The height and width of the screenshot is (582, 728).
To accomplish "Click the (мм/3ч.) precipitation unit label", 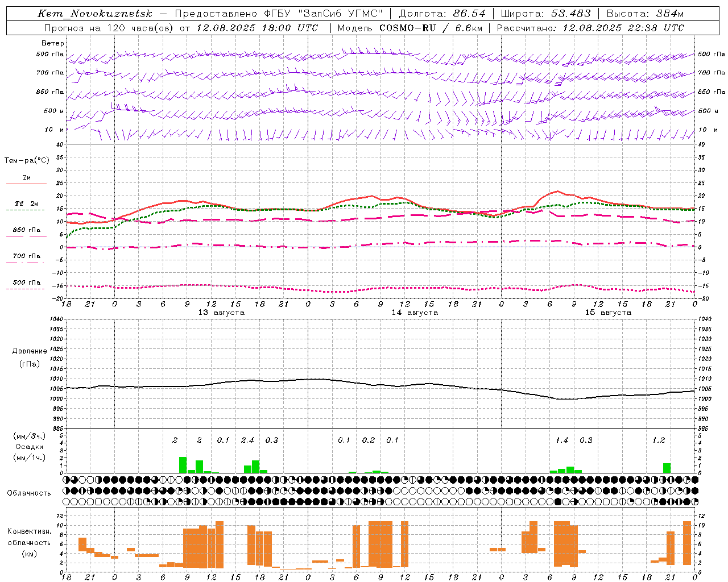I will 29,436.
